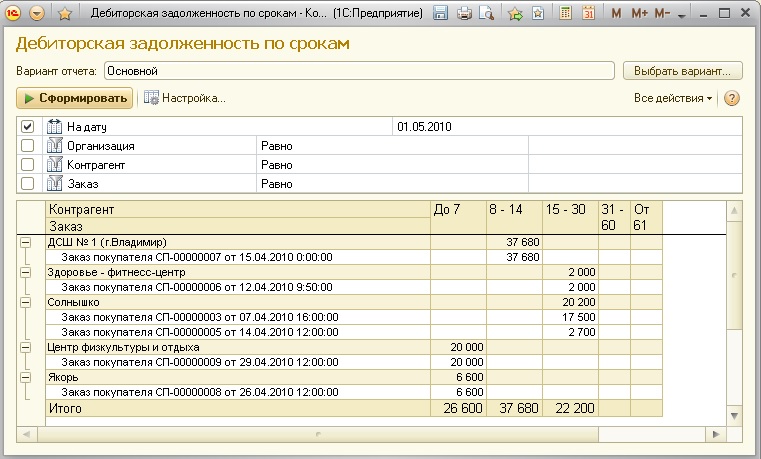Click the Сформировать button
This screenshot has width=761, height=459.
point(75,98)
